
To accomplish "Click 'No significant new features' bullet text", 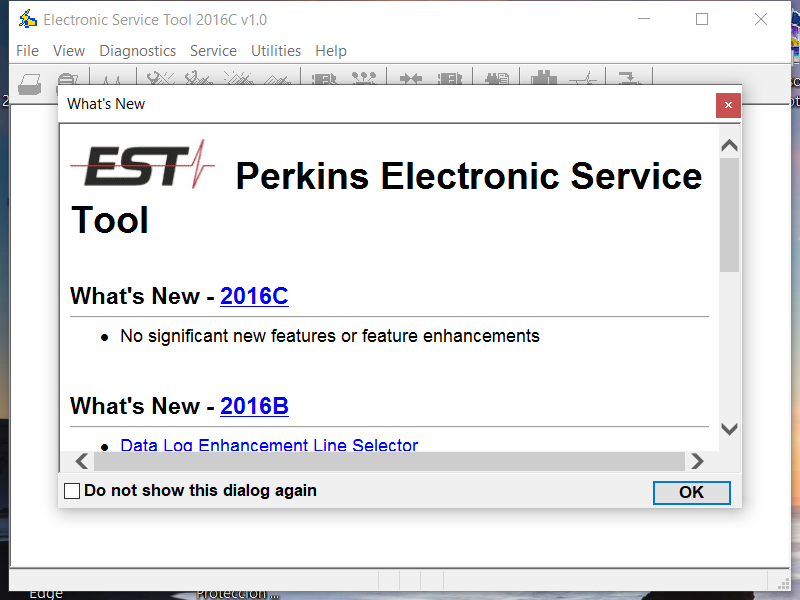I will pyautogui.click(x=330, y=336).
